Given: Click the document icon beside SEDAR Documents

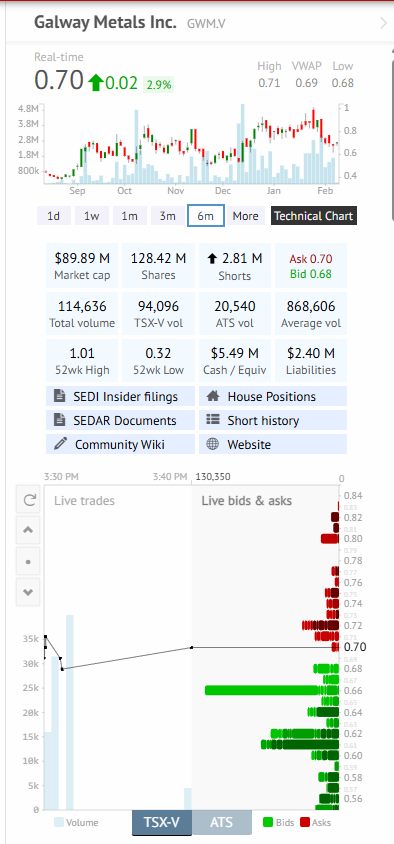Looking at the screenshot, I should click(60, 420).
